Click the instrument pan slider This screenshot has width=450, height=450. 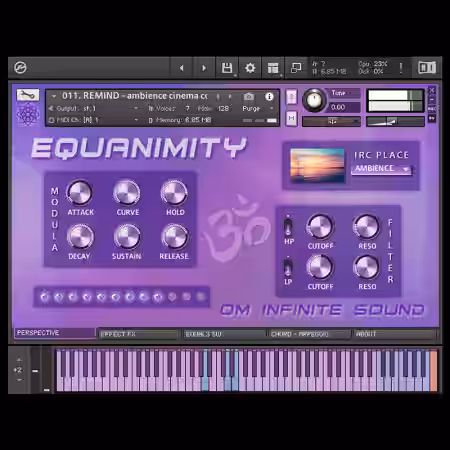pos(331,121)
